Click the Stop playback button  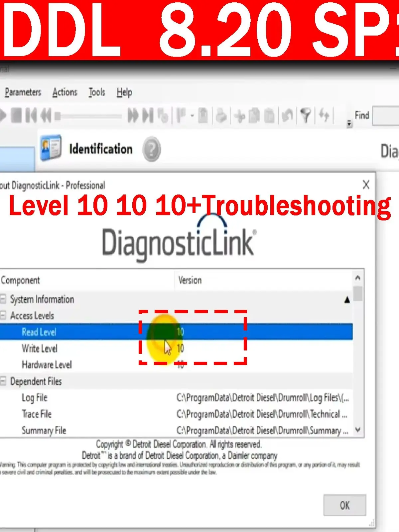click(x=17, y=116)
